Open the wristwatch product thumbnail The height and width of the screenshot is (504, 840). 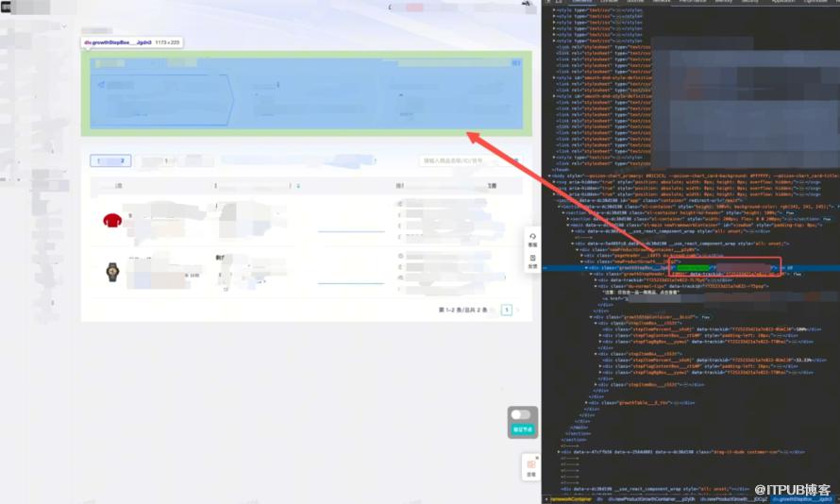(112, 272)
